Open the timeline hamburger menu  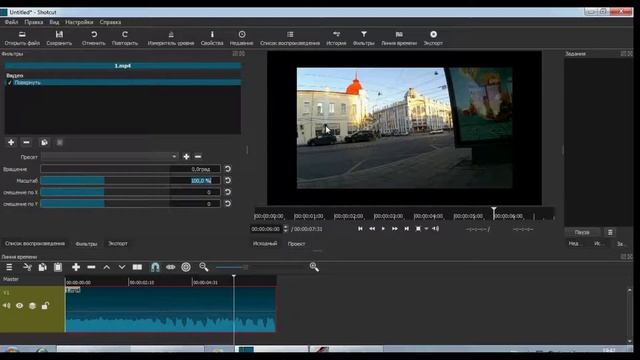(x=9, y=267)
